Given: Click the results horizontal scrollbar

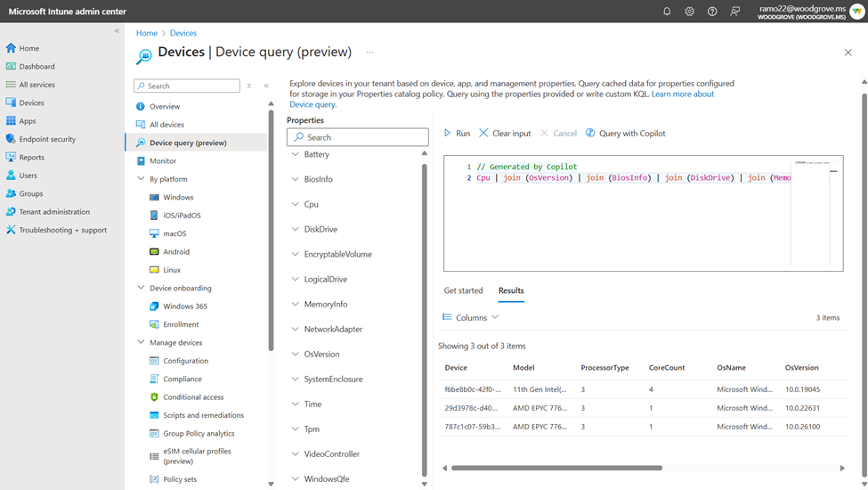Looking at the screenshot, I should click(556, 468).
